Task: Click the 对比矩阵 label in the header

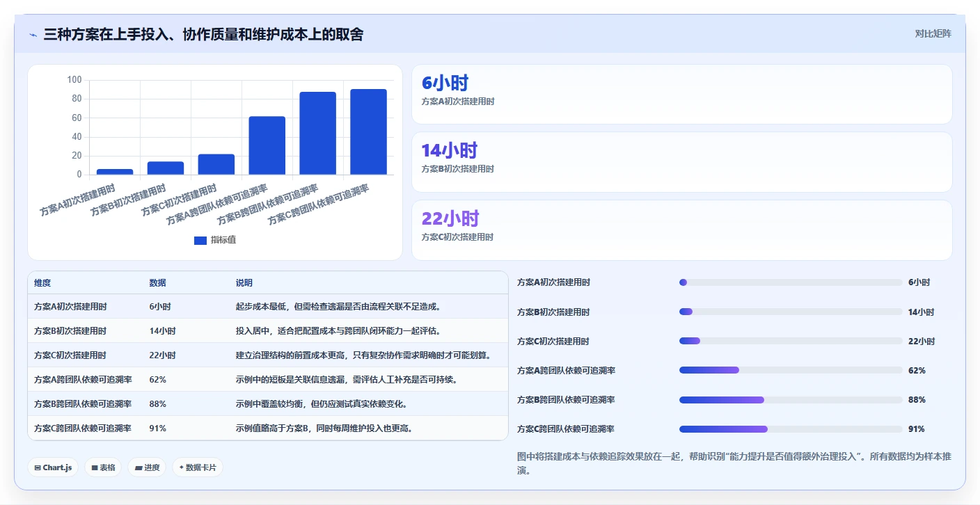Action: [933, 33]
